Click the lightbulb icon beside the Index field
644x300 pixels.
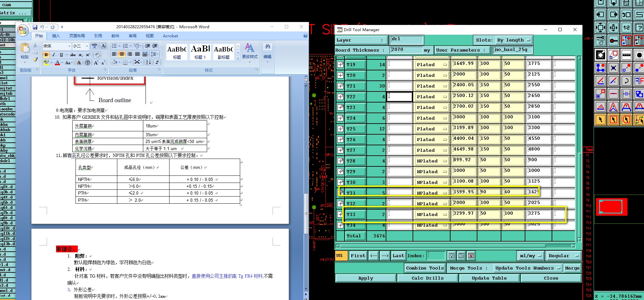pyautogui.click(x=451, y=256)
